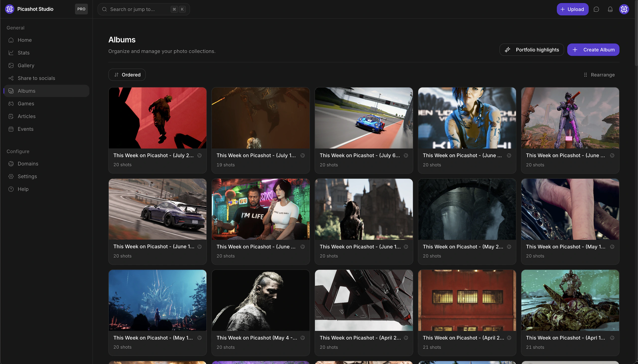Screen dimensions: 638x364
Task: Open Settings in sidebar
Action: click(x=47, y=177)
